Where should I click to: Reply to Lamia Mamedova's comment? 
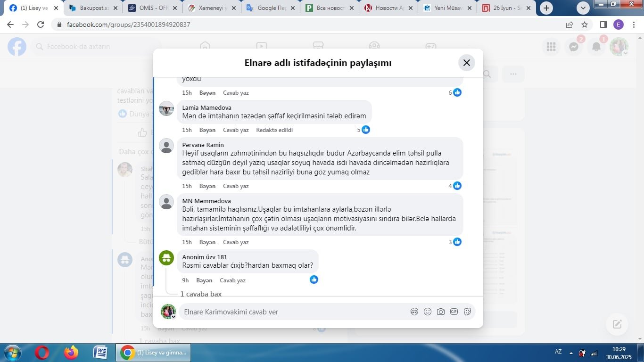(x=236, y=130)
